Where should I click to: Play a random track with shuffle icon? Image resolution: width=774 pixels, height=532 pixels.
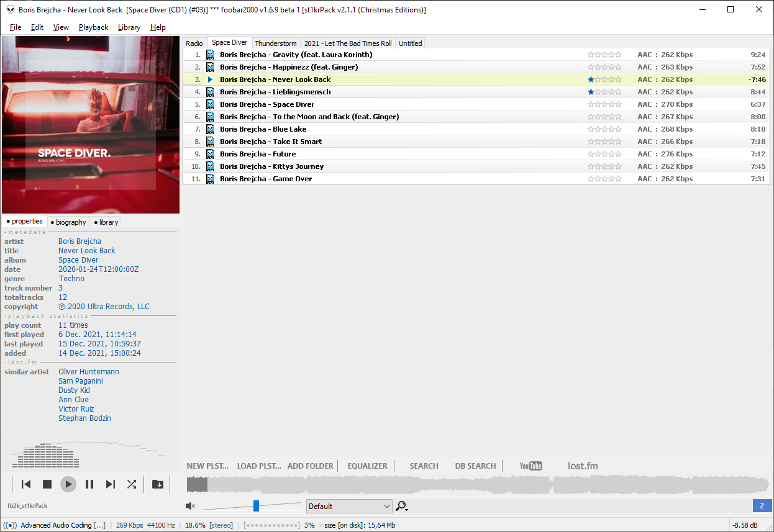tap(132, 484)
